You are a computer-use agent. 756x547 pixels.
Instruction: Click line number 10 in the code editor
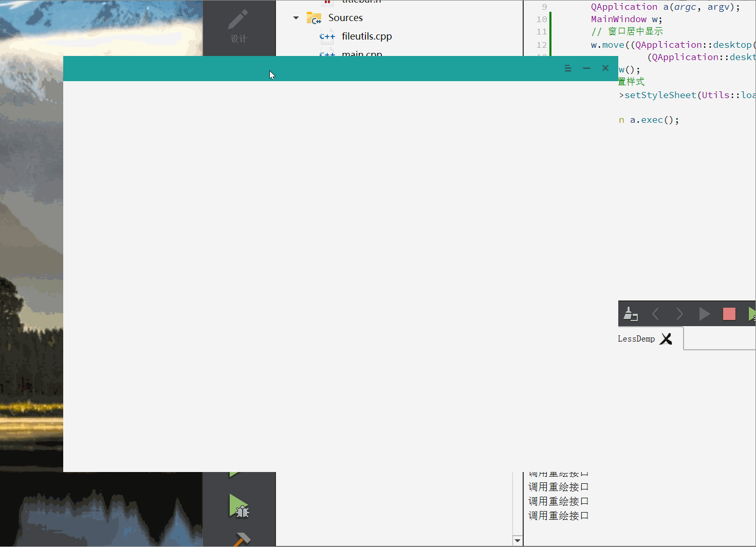(x=541, y=19)
